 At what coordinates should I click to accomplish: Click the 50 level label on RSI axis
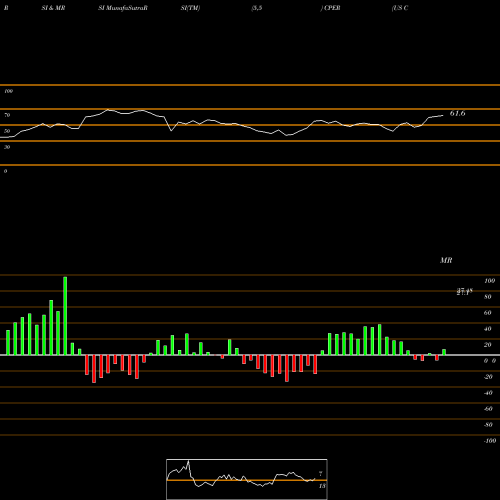7,131
